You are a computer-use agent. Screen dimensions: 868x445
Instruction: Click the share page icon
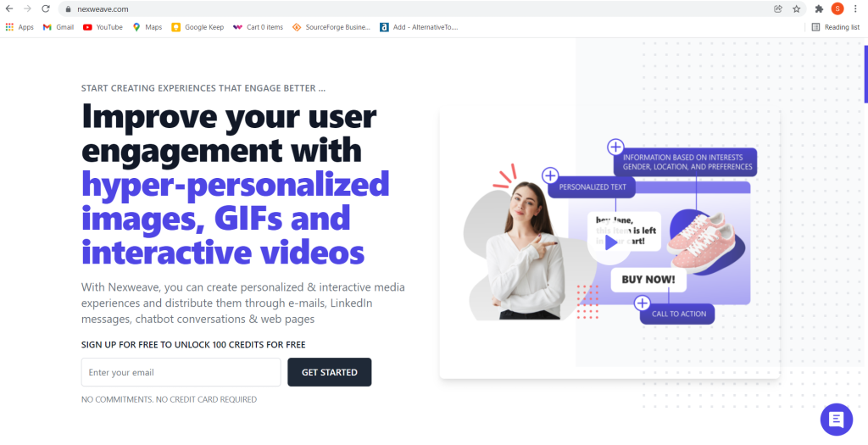tap(778, 8)
